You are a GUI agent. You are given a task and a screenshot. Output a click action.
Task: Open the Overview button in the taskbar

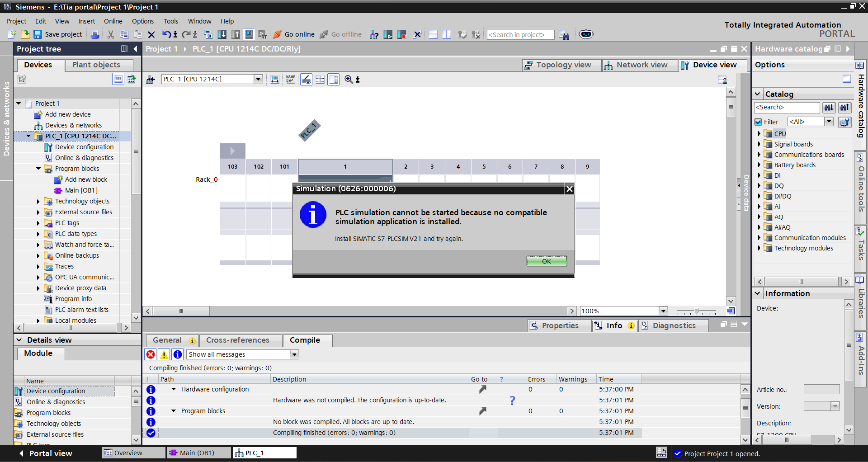click(x=133, y=453)
